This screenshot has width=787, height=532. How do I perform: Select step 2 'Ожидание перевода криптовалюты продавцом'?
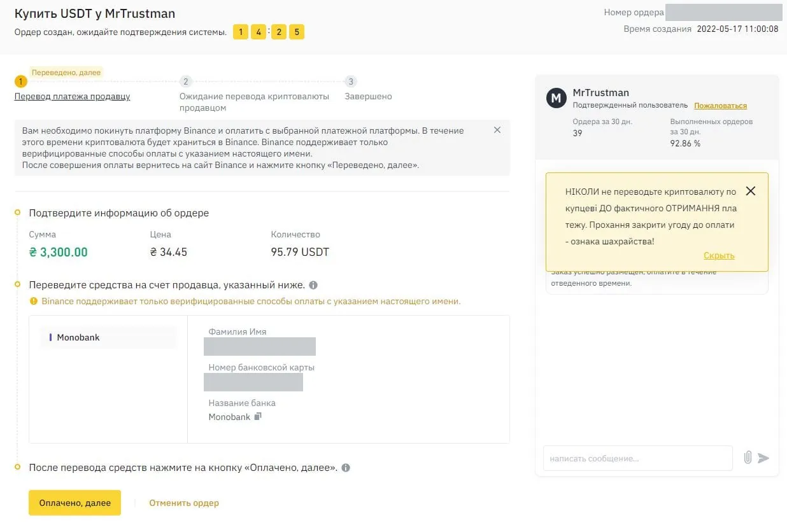click(x=254, y=102)
